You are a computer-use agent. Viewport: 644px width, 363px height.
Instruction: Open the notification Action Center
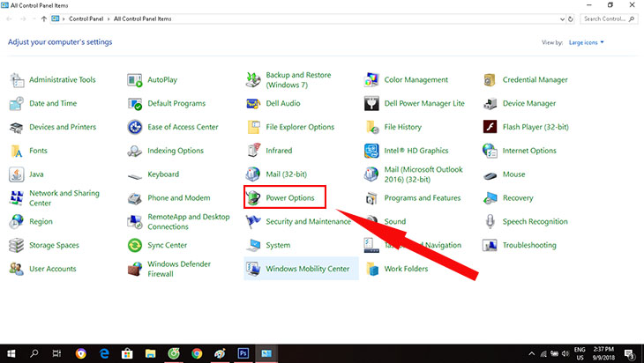pos(629,353)
